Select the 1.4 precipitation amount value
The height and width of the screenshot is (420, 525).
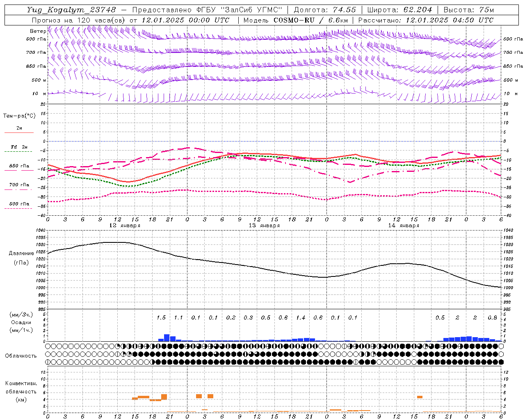pyautogui.click(x=301, y=317)
